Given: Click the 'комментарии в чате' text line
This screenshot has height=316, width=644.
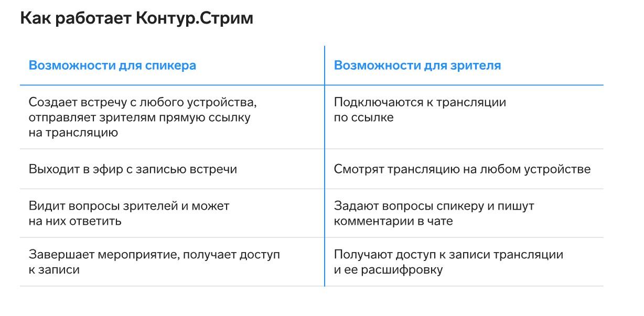Looking at the screenshot, I should [393, 221].
